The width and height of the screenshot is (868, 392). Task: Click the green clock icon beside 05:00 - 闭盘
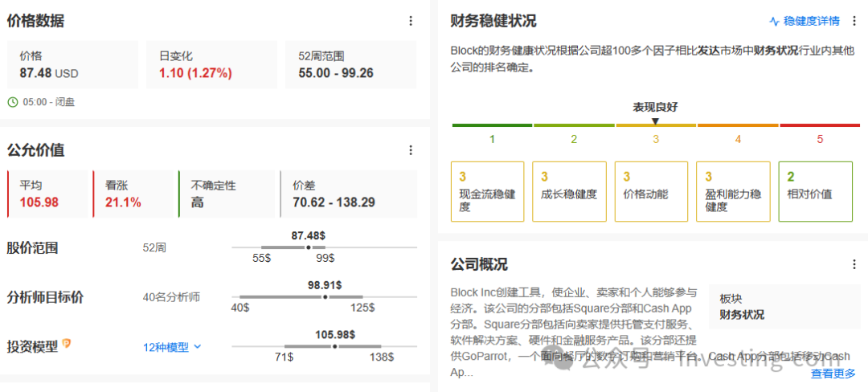point(13,102)
